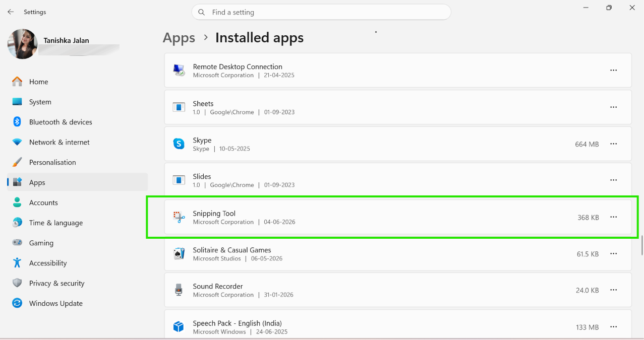Click the 24.0 KB size value

pyautogui.click(x=588, y=290)
